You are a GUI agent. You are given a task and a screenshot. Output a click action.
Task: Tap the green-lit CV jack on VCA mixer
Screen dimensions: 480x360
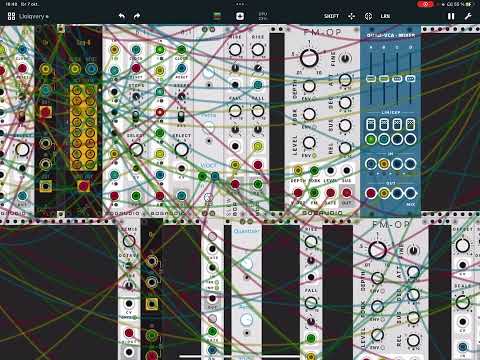point(371,139)
